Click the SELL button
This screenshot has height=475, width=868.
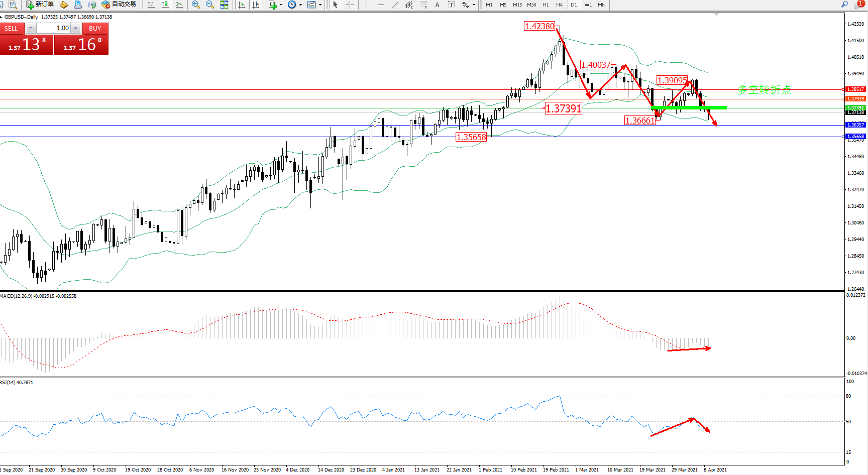(x=11, y=29)
